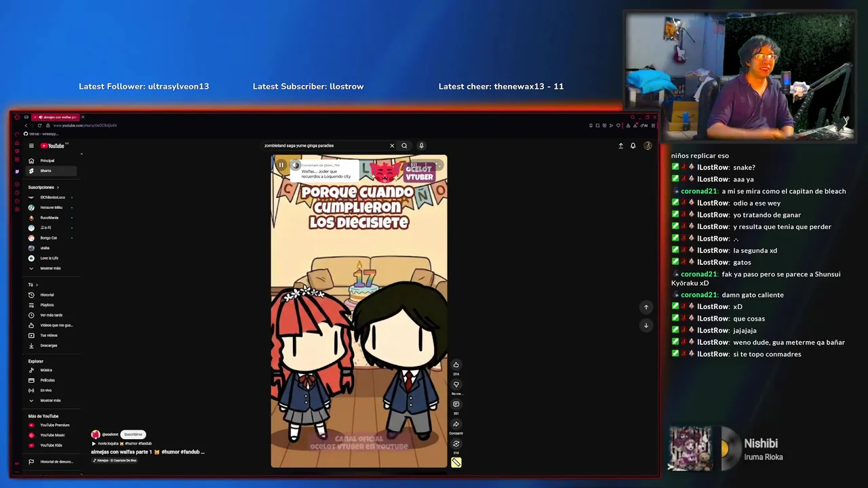Expand Mostrar más under subscriptions
This screenshot has width=868, height=488.
click(x=50, y=268)
